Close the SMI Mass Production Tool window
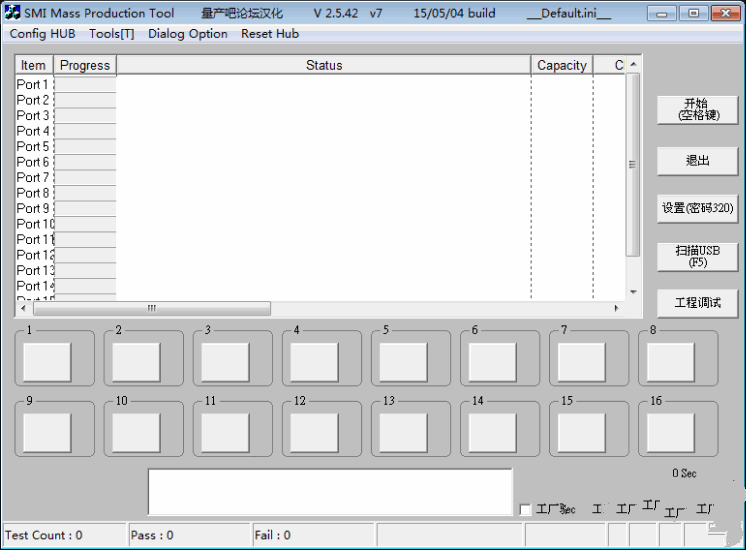This screenshot has width=746, height=550. point(726,13)
